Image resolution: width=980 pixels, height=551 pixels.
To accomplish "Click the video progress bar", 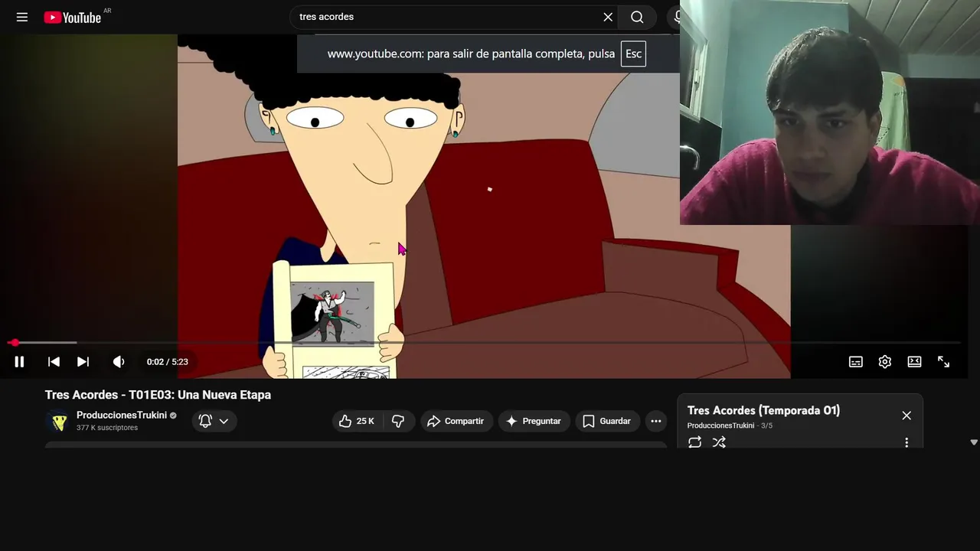I will [x=484, y=343].
